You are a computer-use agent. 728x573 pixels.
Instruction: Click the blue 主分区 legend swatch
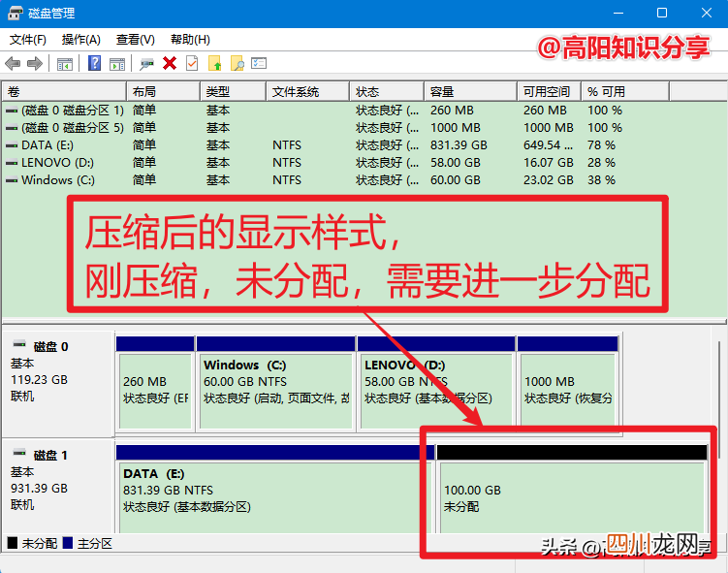point(68,543)
